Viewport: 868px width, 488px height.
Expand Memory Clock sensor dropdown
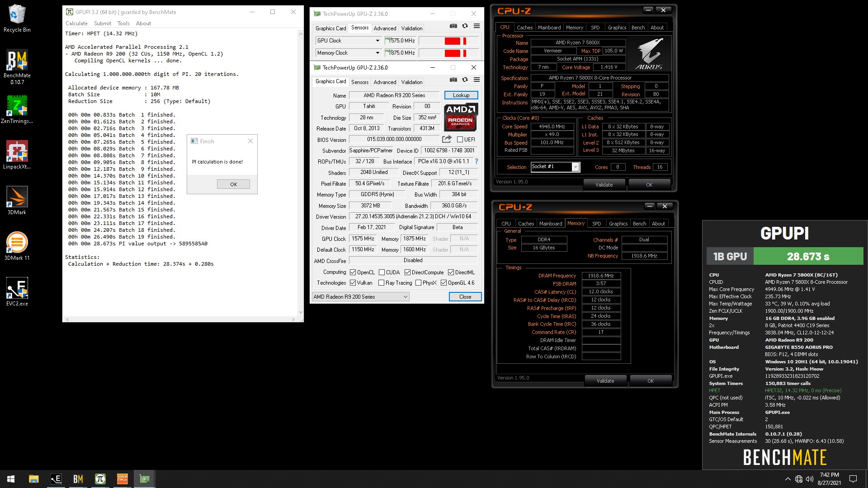377,53
